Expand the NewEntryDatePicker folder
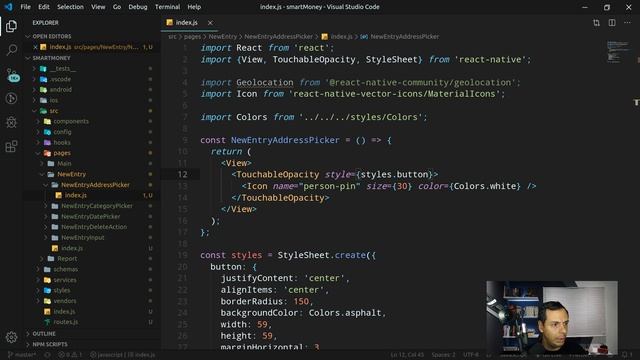Screen dimensions: 640x360 click(x=91, y=216)
